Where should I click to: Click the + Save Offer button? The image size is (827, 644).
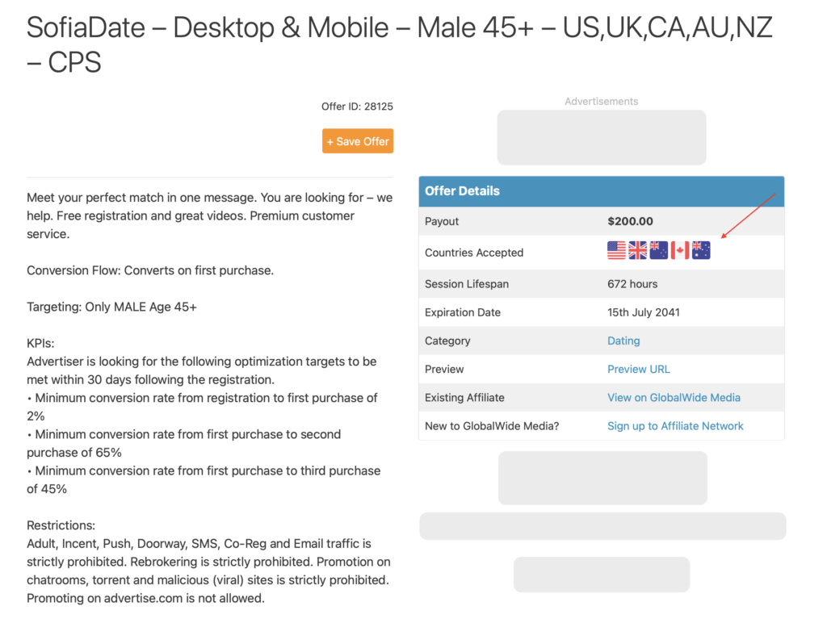point(357,140)
